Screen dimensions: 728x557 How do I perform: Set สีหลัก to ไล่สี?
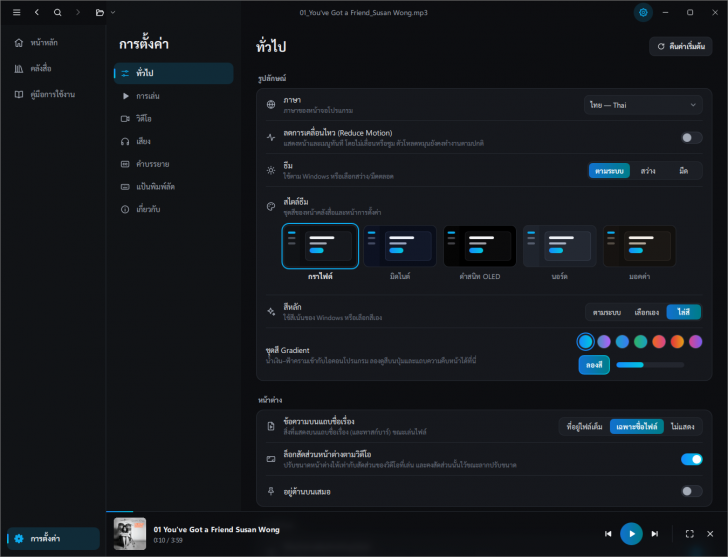(683, 312)
